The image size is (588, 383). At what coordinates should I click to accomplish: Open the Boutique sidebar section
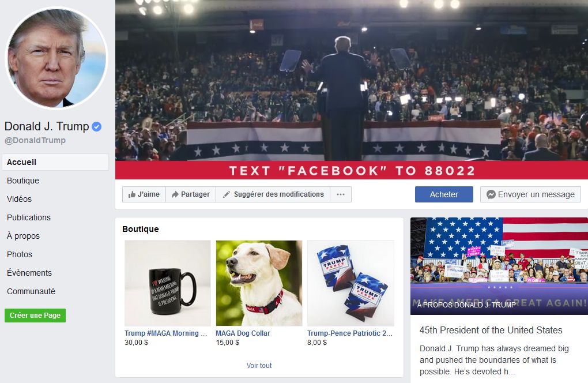[23, 181]
